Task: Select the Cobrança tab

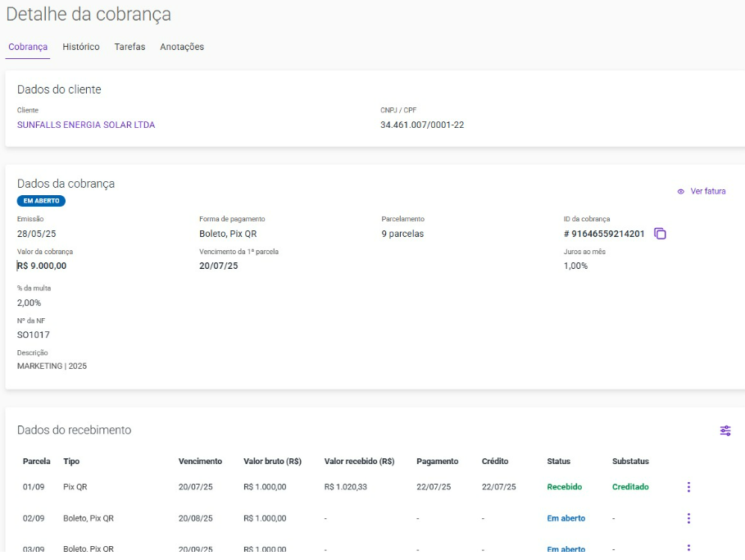Action: [x=28, y=47]
